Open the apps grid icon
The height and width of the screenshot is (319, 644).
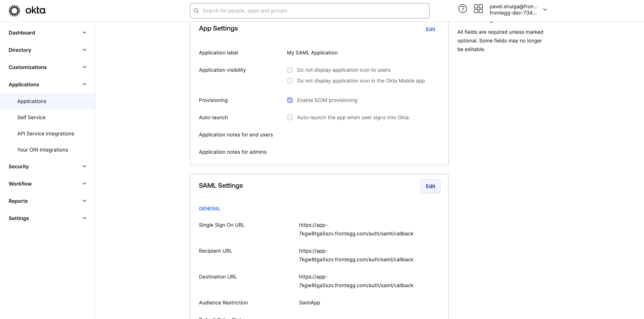(x=478, y=9)
